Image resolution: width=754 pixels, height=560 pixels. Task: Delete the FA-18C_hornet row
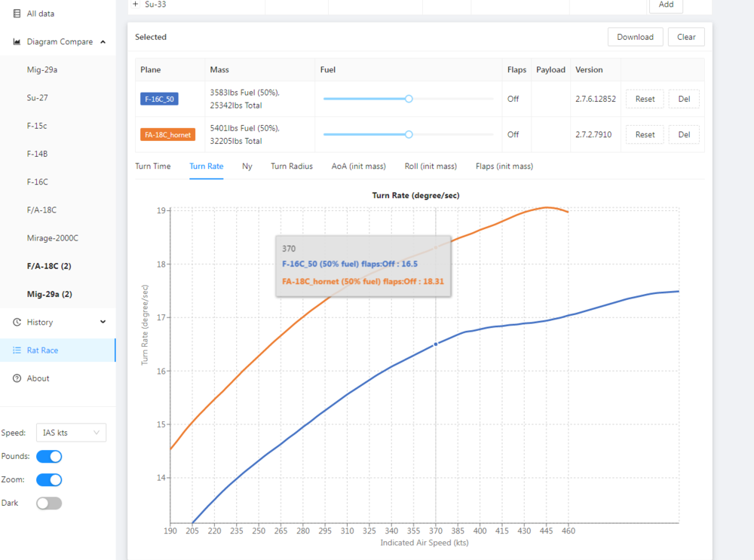(x=684, y=135)
